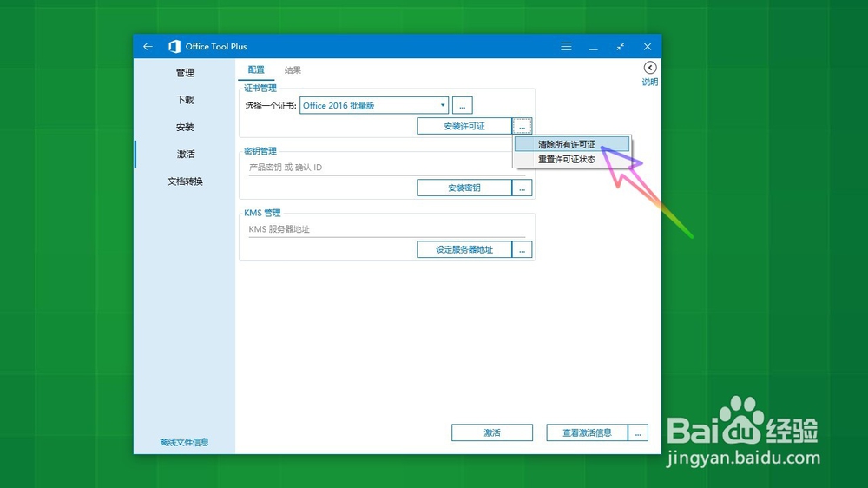
Task: Choose 重置许可证状态 from the popup menu
Action: pyautogui.click(x=572, y=160)
